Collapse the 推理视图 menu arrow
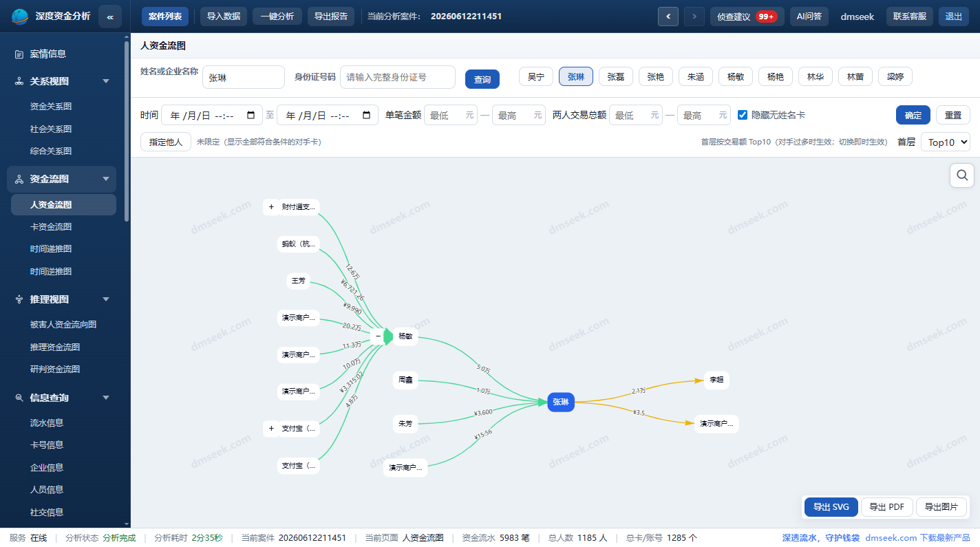 click(x=106, y=299)
